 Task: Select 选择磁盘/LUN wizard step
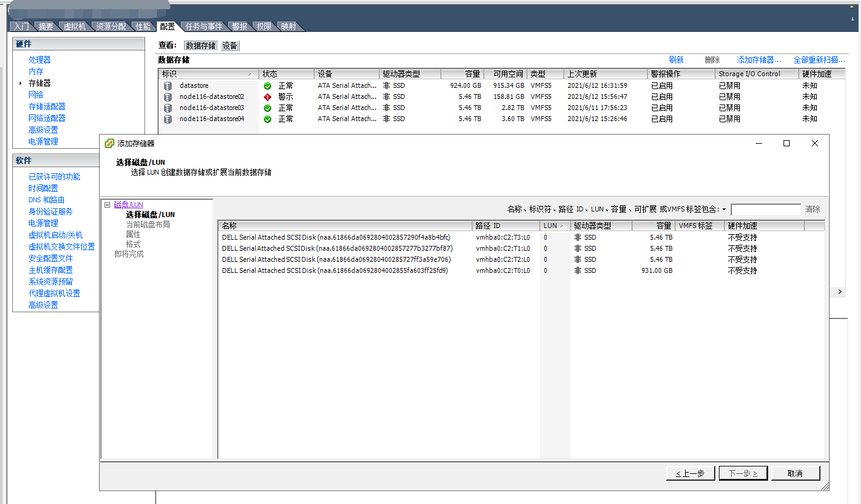point(150,215)
